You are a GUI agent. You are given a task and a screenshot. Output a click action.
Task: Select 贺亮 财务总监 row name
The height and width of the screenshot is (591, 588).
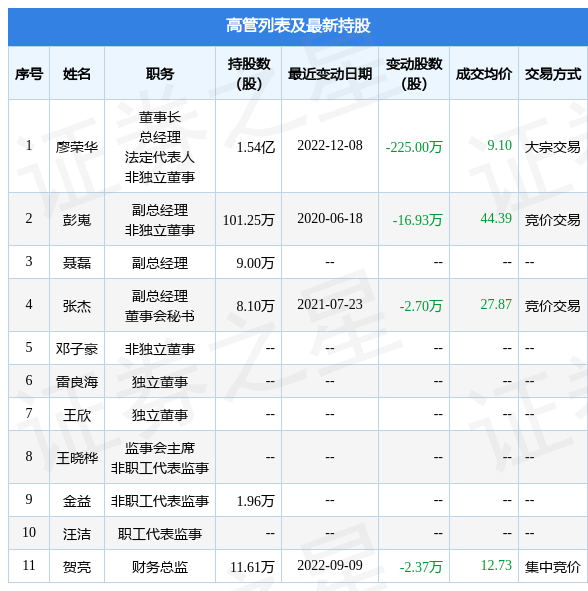tap(77, 567)
